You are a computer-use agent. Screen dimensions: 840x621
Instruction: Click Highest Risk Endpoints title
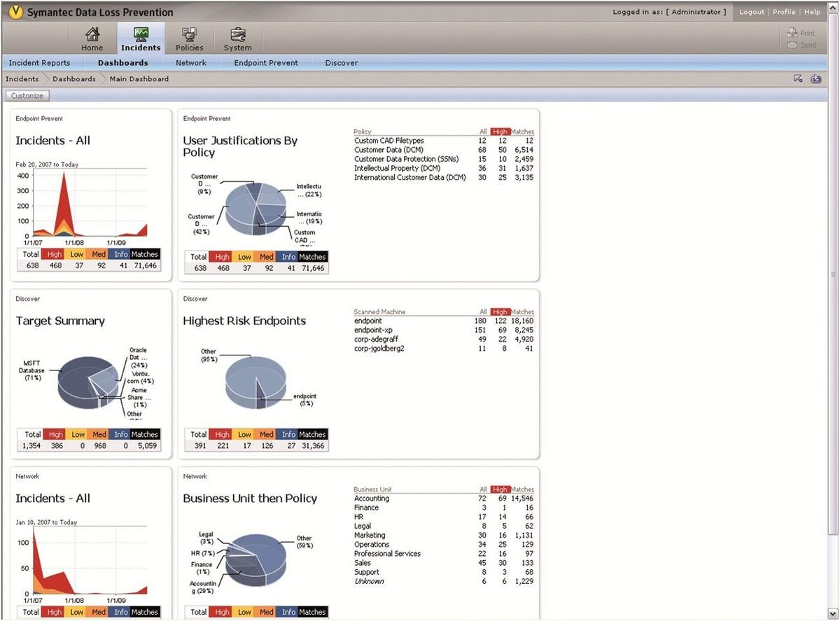(x=244, y=321)
